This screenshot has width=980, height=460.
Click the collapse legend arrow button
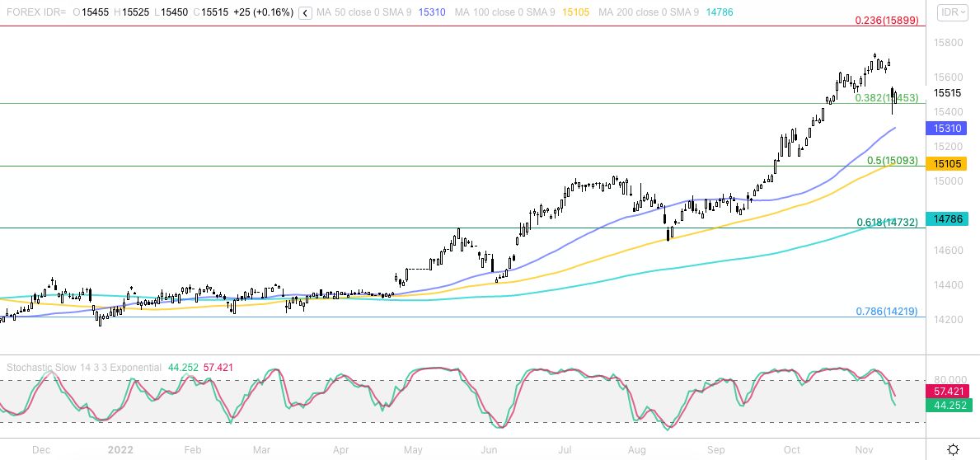[305, 12]
